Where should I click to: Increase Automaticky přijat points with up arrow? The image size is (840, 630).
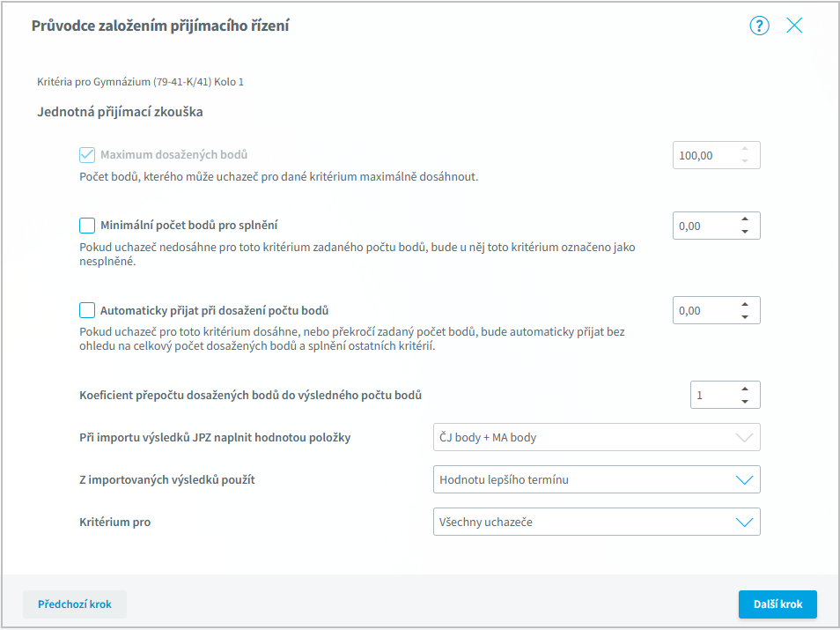(x=745, y=305)
